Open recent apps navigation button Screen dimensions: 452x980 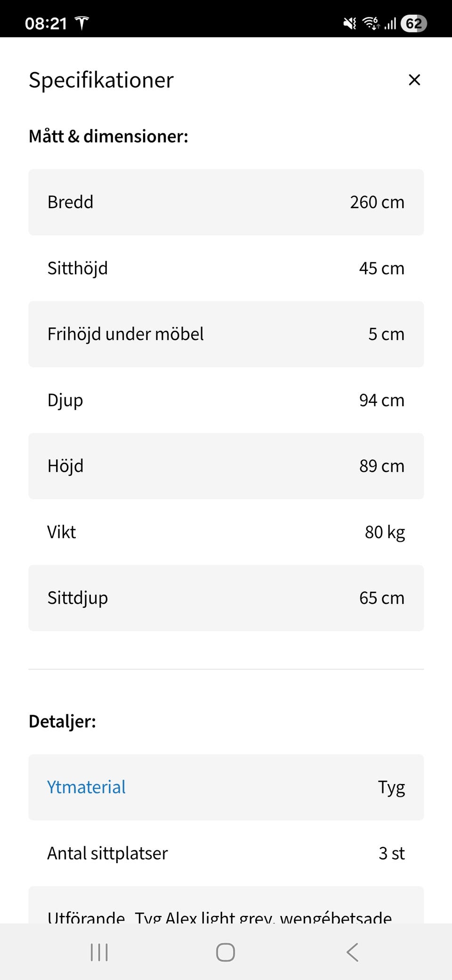coord(99,952)
